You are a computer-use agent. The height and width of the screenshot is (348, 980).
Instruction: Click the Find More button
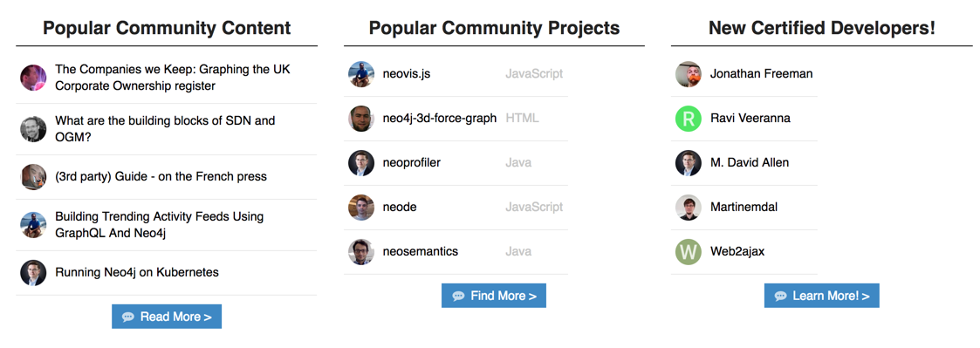[x=494, y=296]
